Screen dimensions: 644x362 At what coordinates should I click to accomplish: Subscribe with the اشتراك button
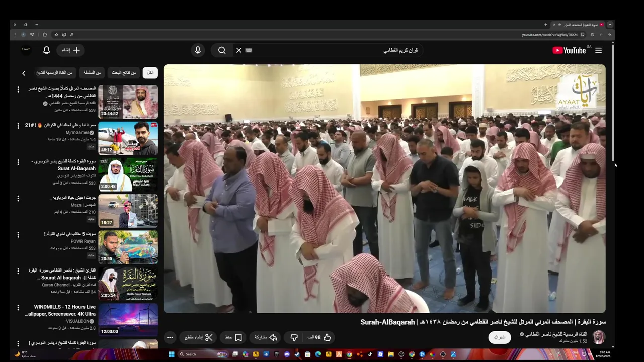click(500, 337)
